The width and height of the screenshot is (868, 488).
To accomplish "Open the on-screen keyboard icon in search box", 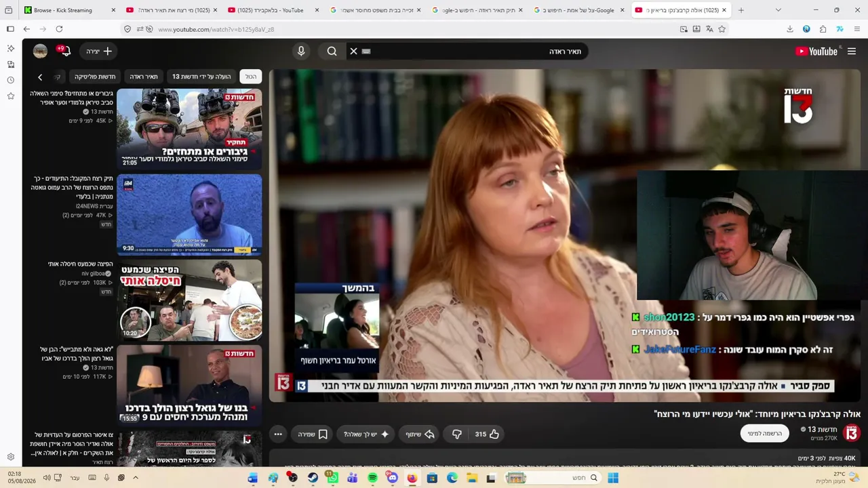I will point(366,51).
